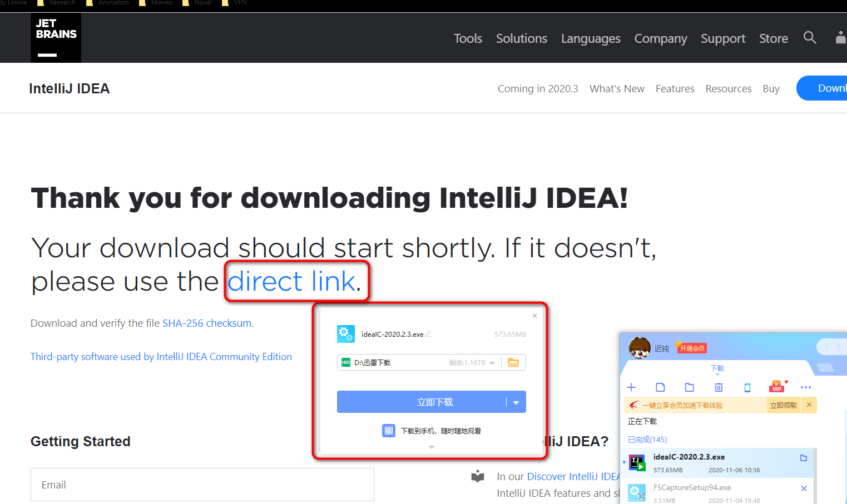The width and height of the screenshot is (847, 504).
Task: Click the QR code icon in download dialog
Action: 389,431
